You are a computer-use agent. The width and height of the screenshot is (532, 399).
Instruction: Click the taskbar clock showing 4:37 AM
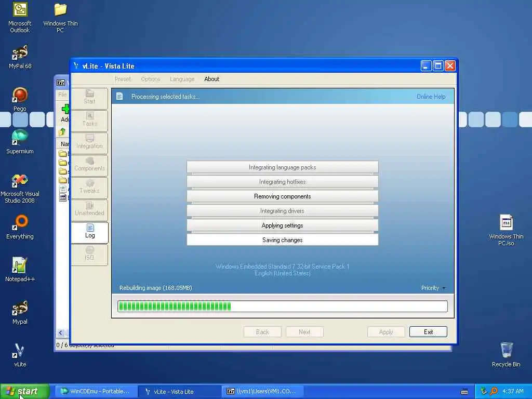pyautogui.click(x=513, y=391)
